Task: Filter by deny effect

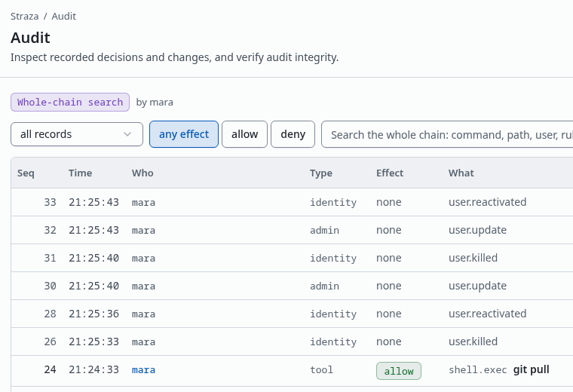Action: (293, 134)
